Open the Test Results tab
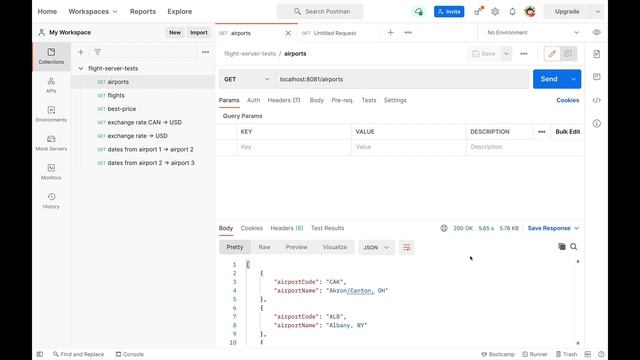 [x=327, y=228]
